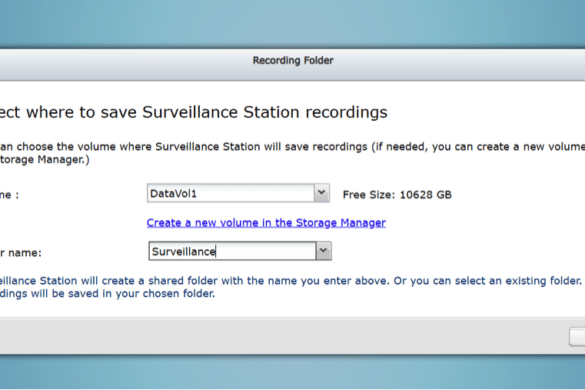Click the blue desktop background below the dialog
This screenshot has width=585, height=390.
292,373
